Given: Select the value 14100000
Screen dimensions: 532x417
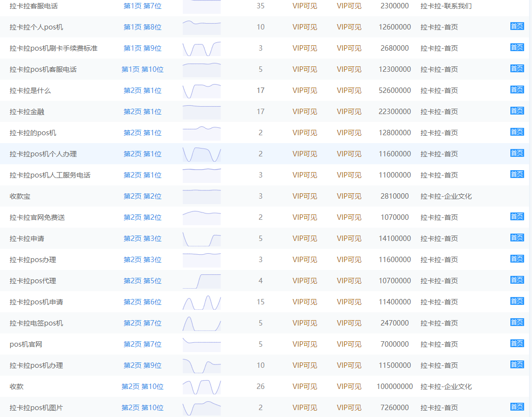Looking at the screenshot, I should 395,238.
